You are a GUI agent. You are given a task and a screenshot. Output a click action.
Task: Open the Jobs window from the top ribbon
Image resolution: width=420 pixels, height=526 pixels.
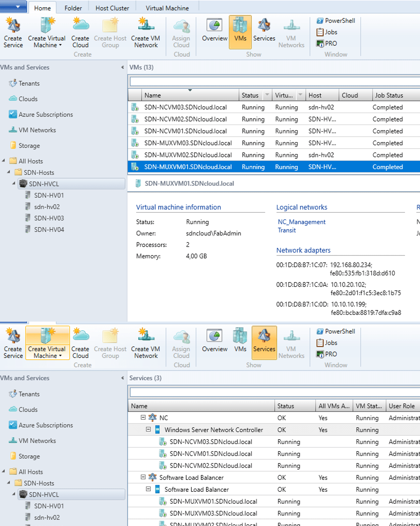(x=327, y=32)
